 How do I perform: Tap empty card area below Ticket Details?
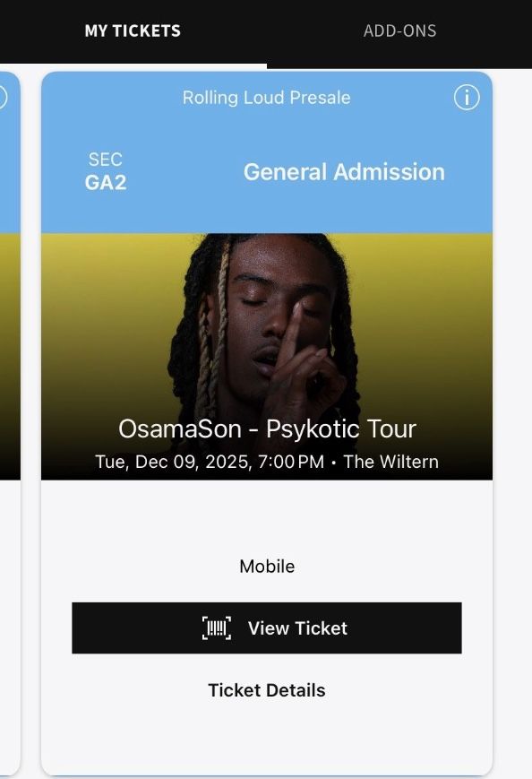[267, 735]
